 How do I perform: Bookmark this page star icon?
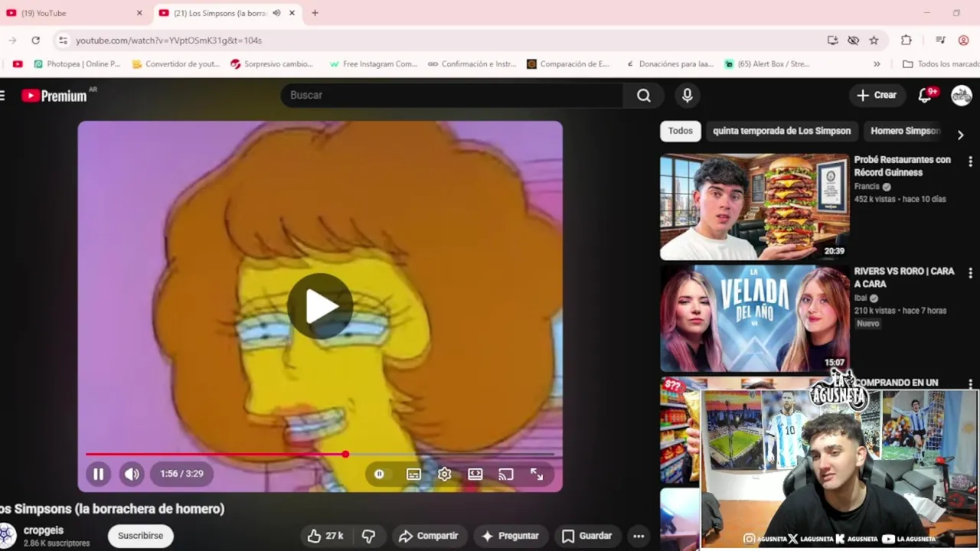[x=874, y=41]
